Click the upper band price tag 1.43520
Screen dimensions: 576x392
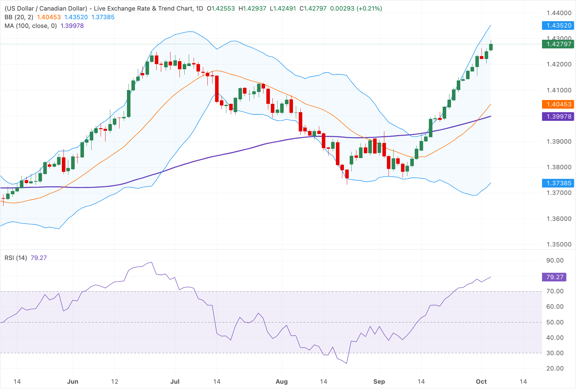[x=558, y=25]
